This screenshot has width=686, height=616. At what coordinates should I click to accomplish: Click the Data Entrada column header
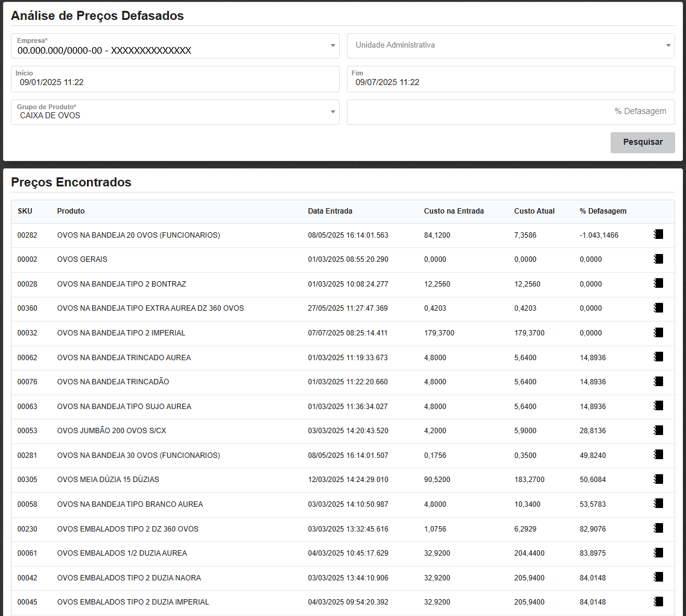(x=330, y=211)
